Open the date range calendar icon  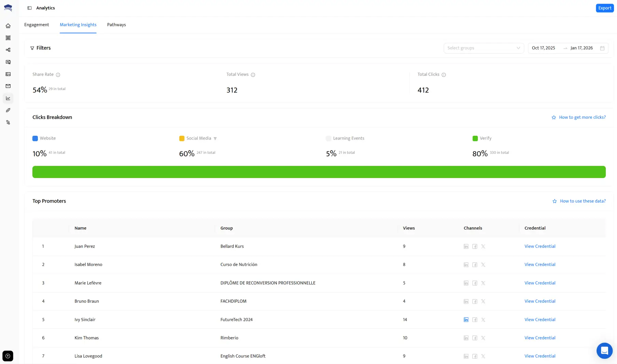pyautogui.click(x=602, y=48)
